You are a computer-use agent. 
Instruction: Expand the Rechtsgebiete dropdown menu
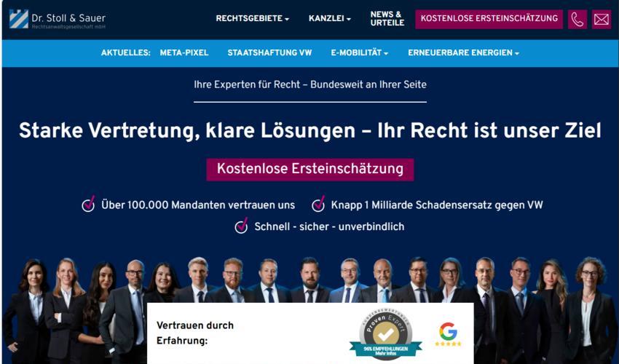(x=252, y=18)
